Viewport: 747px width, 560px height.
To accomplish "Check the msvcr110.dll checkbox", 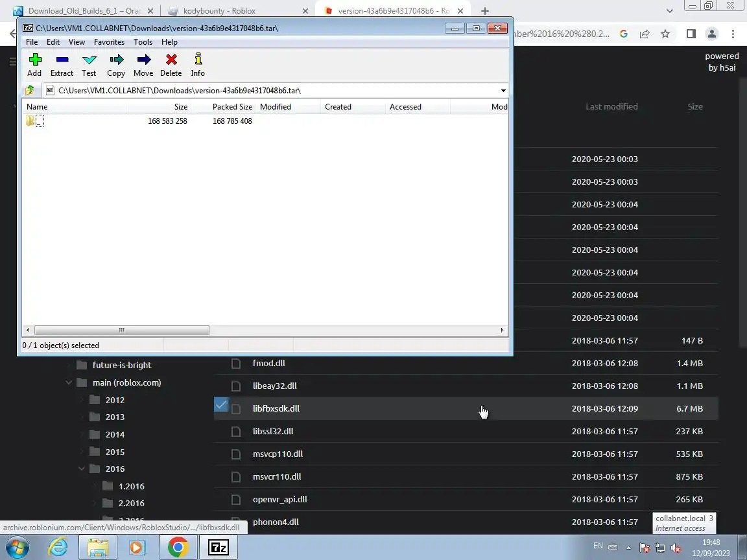I will coord(236,477).
